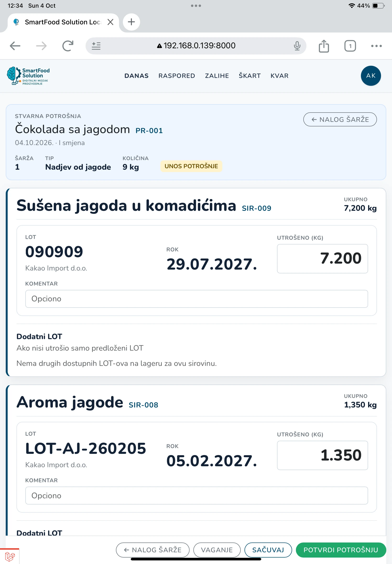The image size is (392, 564).
Task: Click the top NALOG ŠARŽE button in the header card
Action: click(340, 119)
